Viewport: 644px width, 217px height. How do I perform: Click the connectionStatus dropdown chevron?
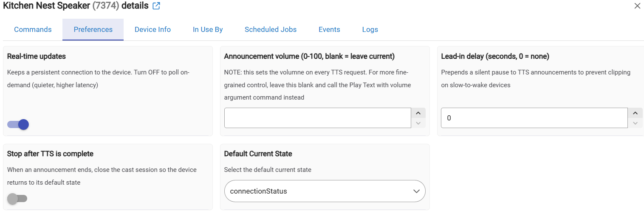point(416,191)
